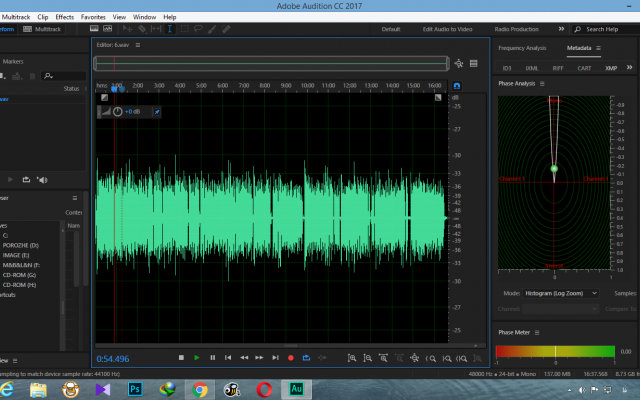Open the Phase Meter panel menu
This screenshot has height=400, width=640.
point(537,333)
